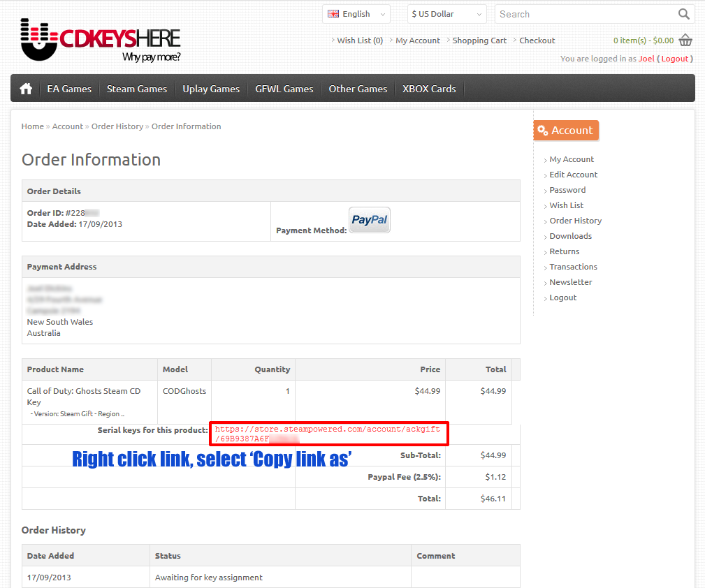Image resolution: width=705 pixels, height=588 pixels.
Task: Open Returns in the sidebar
Action: click(565, 251)
